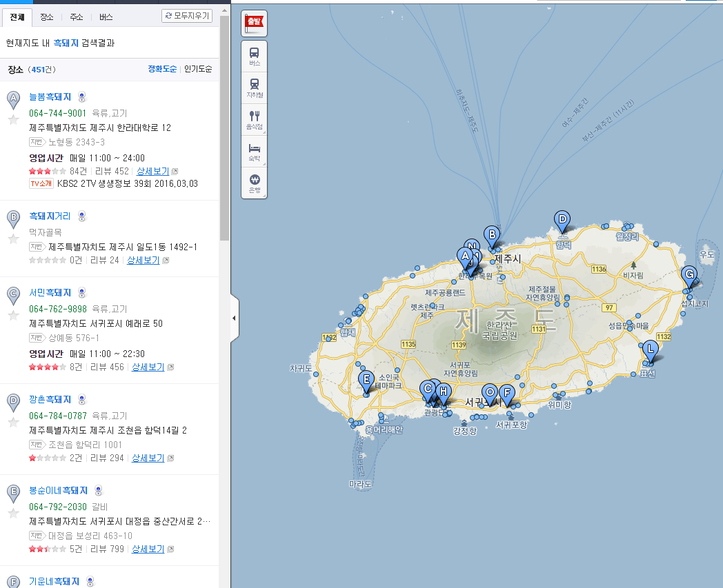Sort results by 인기도순
Viewport: 723px width, 588px height.
[x=198, y=69]
